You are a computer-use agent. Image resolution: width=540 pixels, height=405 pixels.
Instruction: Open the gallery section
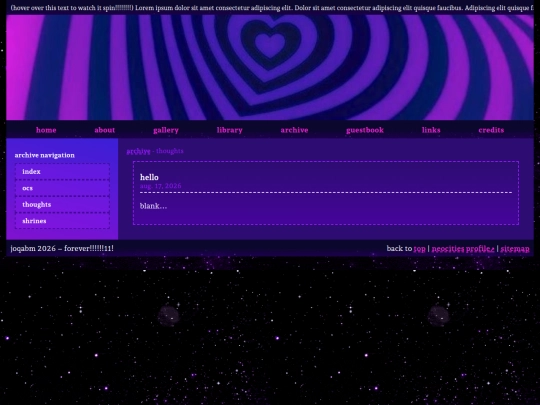[166, 130]
